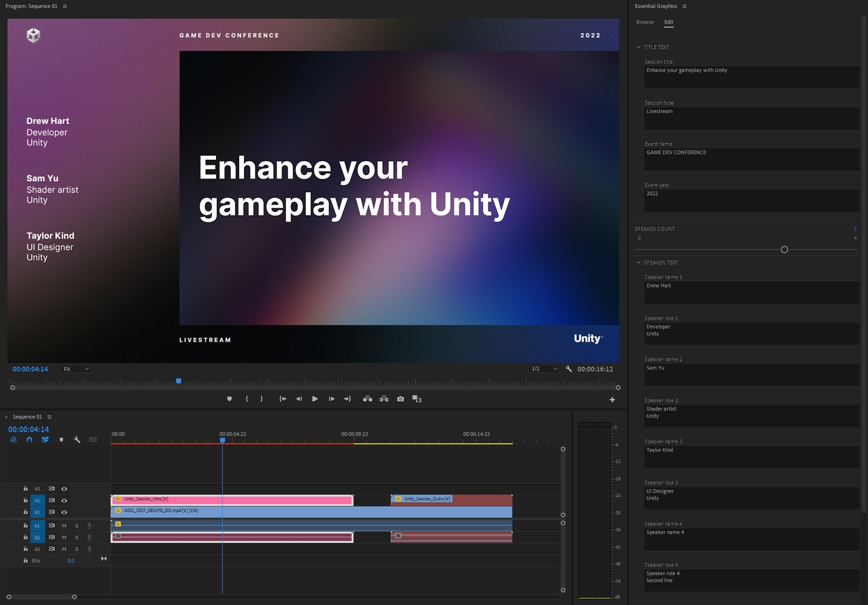Add marker in the timeline panel
The width and height of the screenshot is (868, 605).
pyautogui.click(x=61, y=440)
